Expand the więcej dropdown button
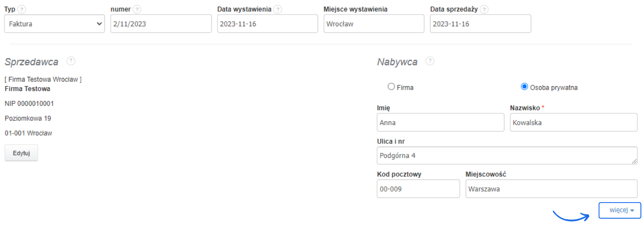This screenshot has height=232, width=644. (620, 210)
